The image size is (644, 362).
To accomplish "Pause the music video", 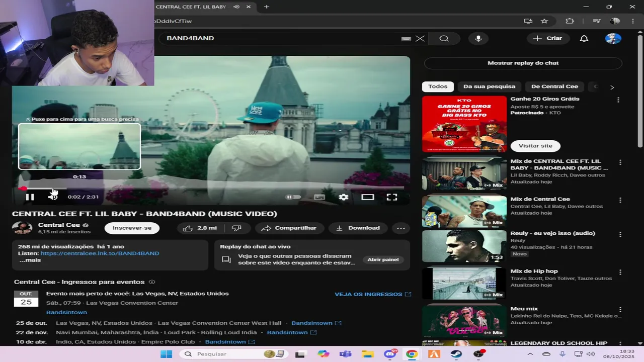I will pyautogui.click(x=30, y=197).
